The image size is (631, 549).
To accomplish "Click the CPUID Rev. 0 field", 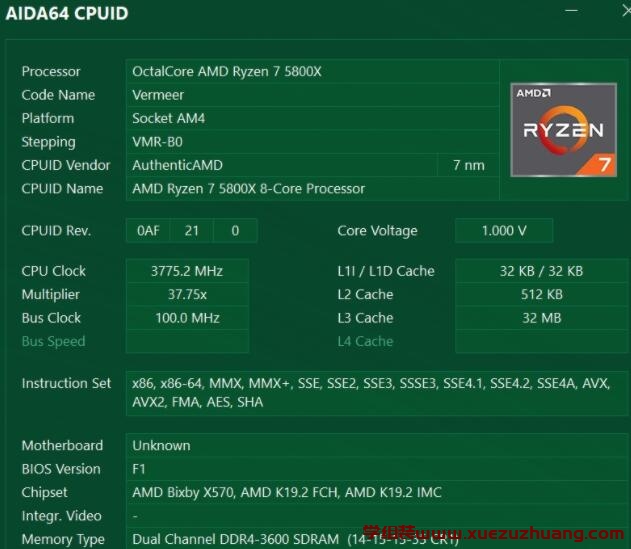I will click(x=235, y=231).
